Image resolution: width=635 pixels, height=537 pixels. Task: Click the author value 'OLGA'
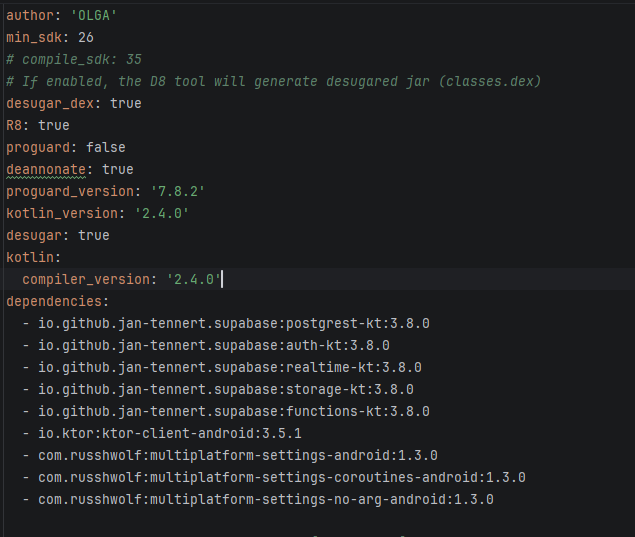[x=94, y=16]
